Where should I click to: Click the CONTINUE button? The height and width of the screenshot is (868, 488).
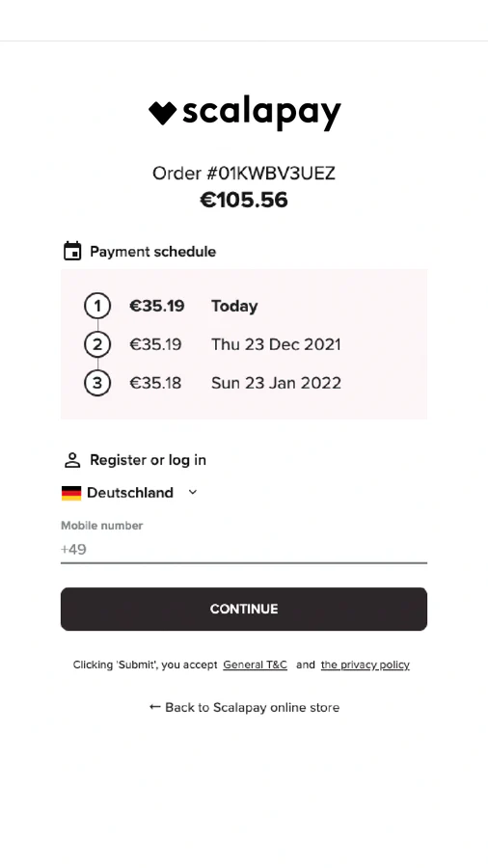point(243,609)
